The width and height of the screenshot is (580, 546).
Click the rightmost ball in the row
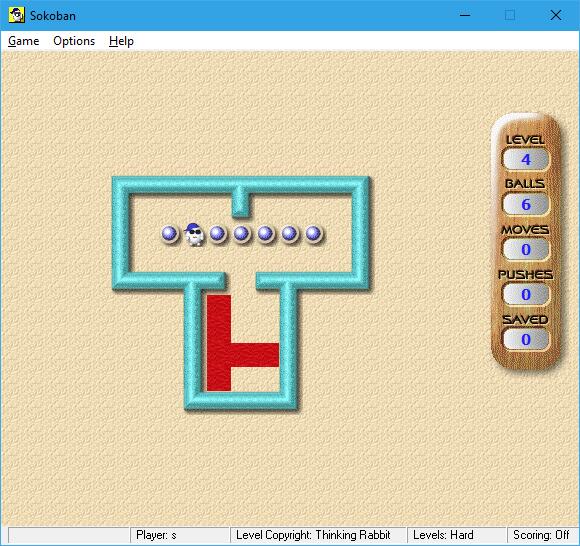[314, 234]
